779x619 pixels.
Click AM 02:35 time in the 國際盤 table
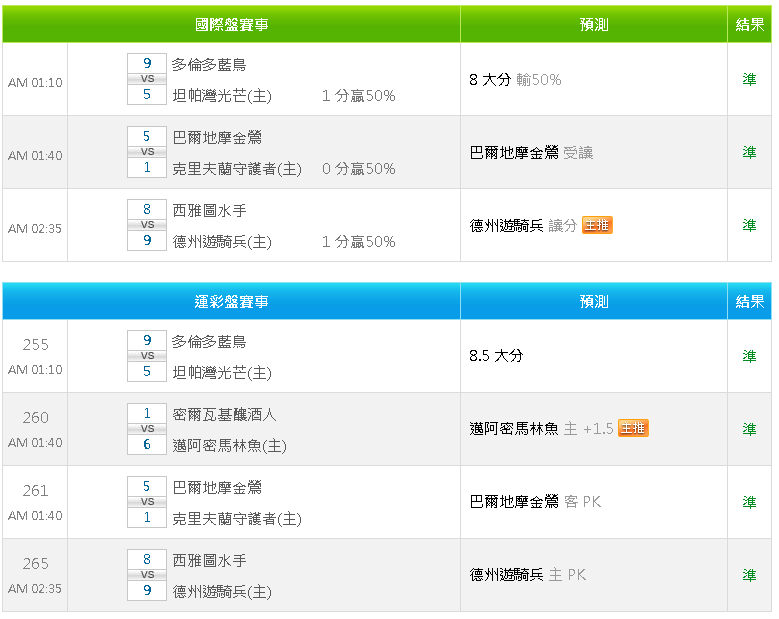pyautogui.click(x=35, y=229)
